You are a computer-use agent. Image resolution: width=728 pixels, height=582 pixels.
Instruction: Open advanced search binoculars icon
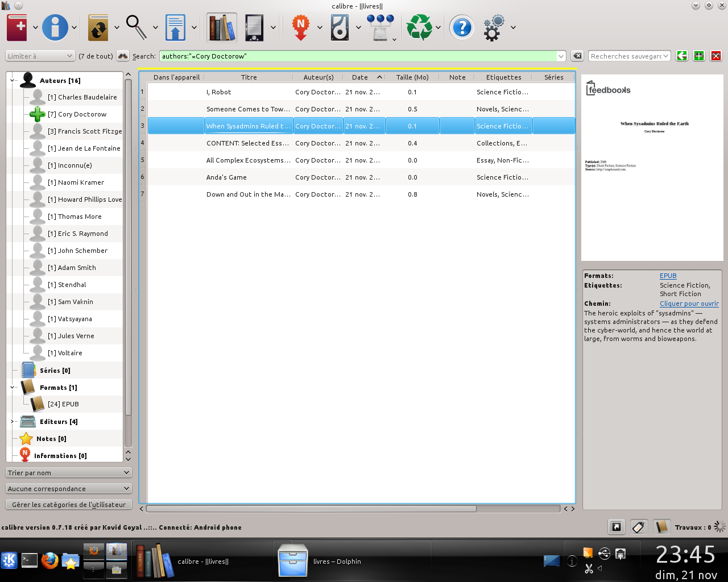(x=123, y=56)
